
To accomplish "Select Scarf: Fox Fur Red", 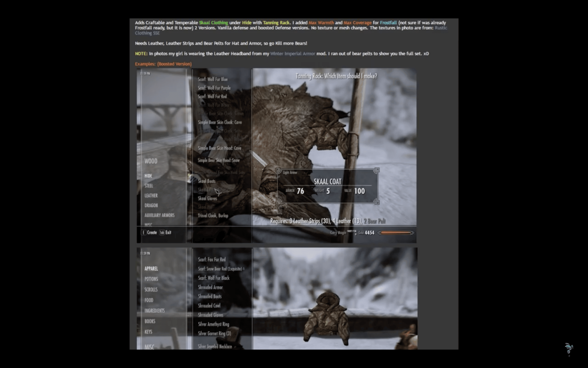I will [x=212, y=260].
